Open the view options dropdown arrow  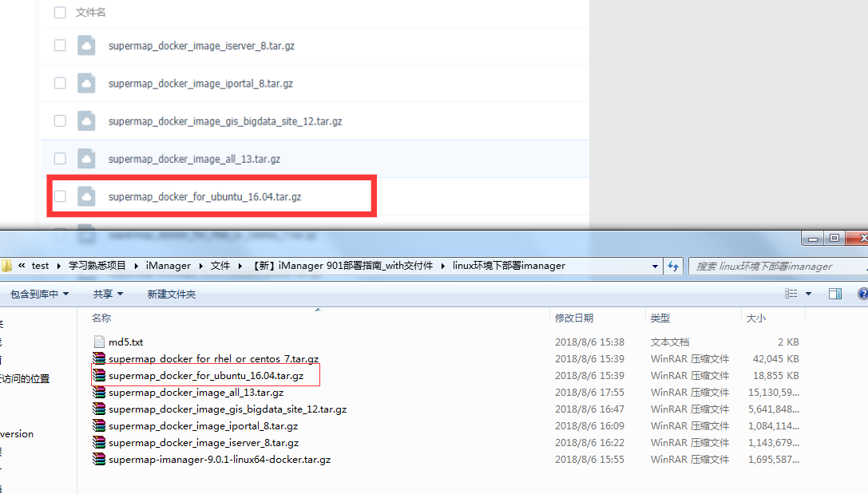point(808,294)
